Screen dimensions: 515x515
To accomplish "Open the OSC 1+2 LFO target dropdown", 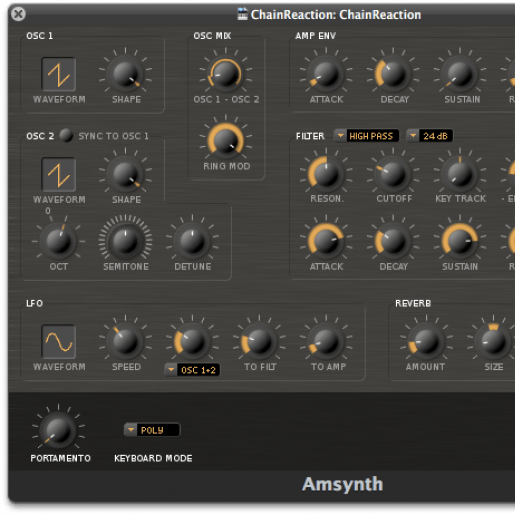I will click(192, 370).
